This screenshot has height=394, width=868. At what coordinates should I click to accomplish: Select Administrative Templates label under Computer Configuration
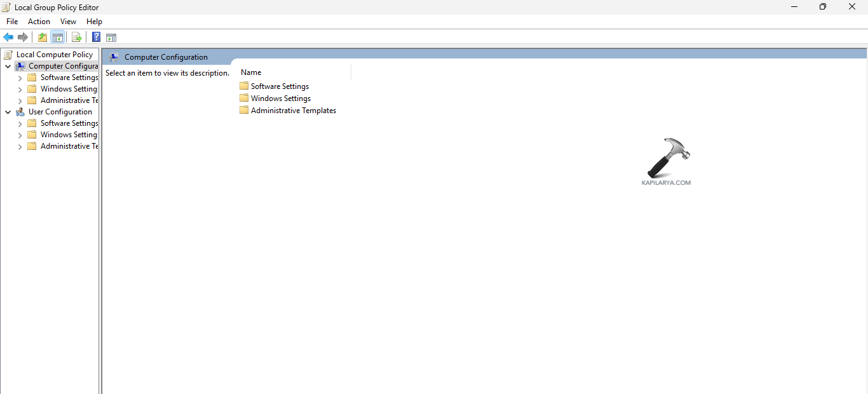(x=69, y=100)
